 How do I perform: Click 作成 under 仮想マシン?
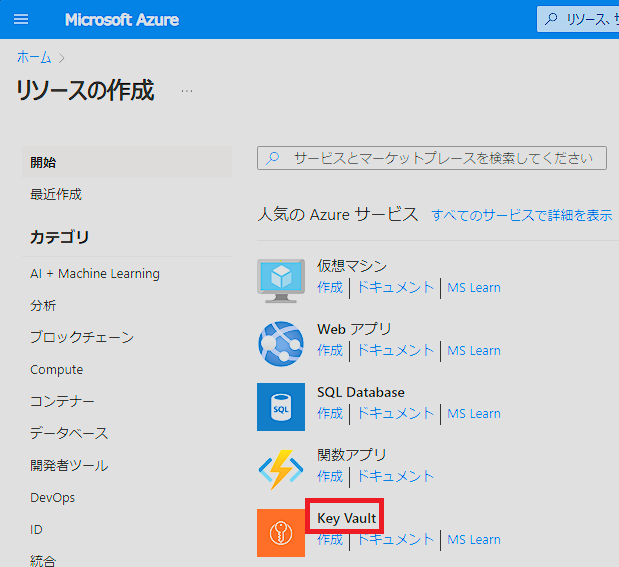(x=330, y=287)
